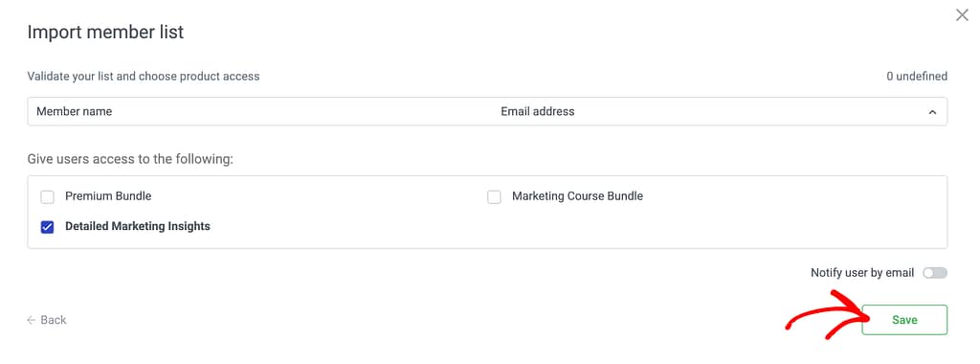Click the Detailed Marketing Insights label text
The image size is (980, 364).
click(x=138, y=226)
